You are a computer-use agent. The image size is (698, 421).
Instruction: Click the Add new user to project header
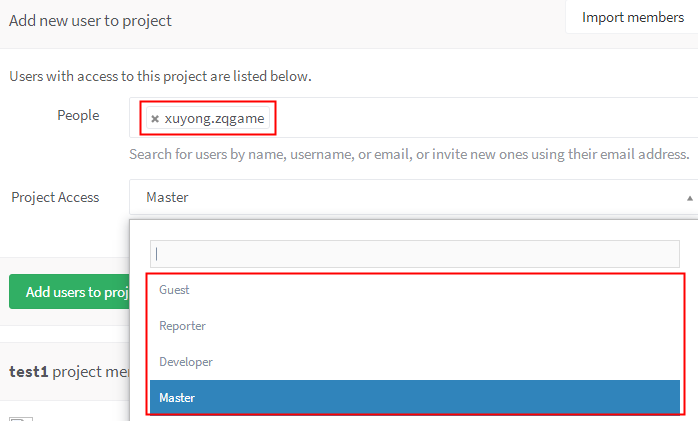click(90, 20)
